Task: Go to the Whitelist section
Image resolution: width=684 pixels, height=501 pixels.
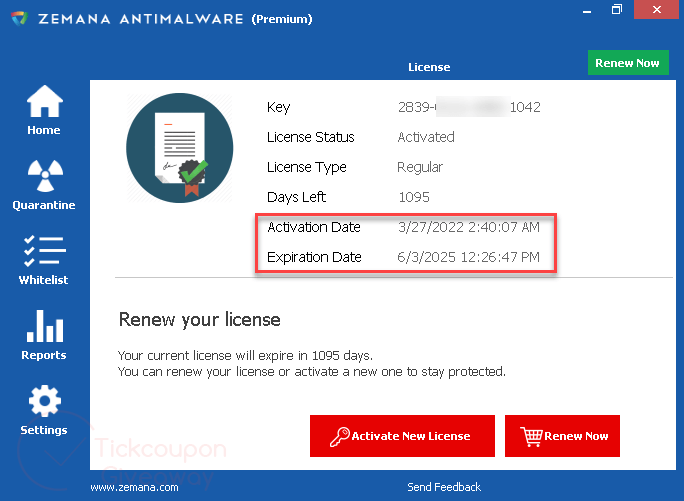Action: 44,261
